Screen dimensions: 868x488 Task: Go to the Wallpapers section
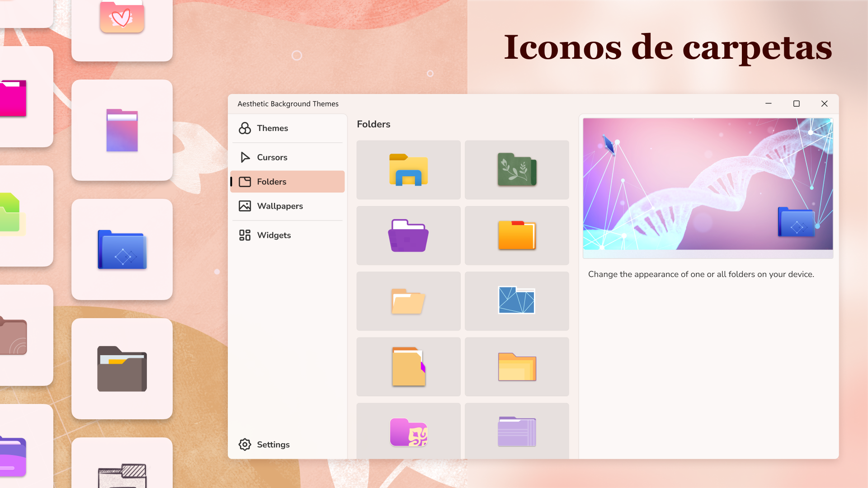288,206
